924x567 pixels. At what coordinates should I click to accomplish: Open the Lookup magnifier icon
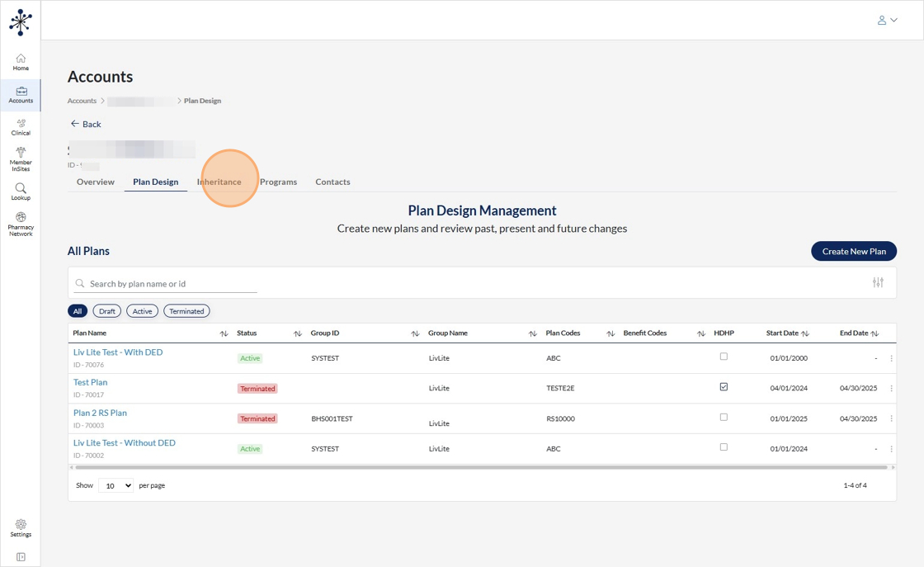(x=21, y=191)
